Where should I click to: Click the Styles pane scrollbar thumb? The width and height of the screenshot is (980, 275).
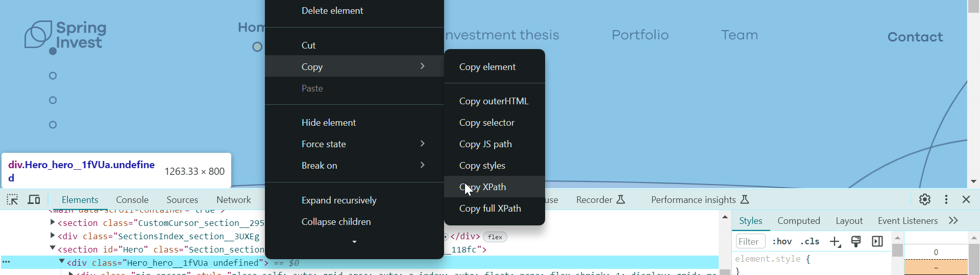click(x=897, y=250)
